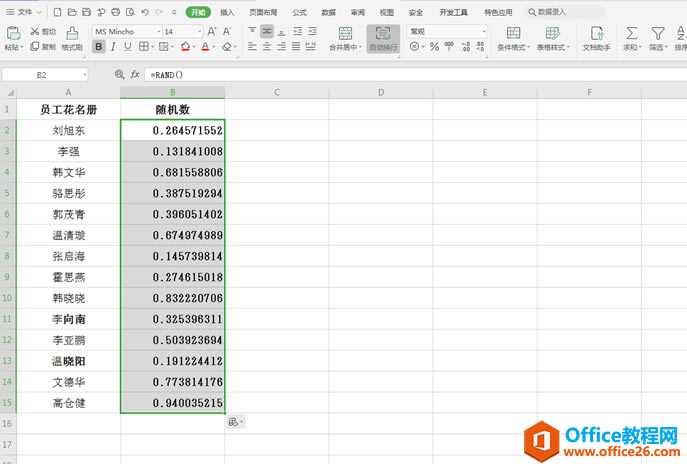
Task: Switch to Insert (插入) tab
Action: [x=227, y=12]
